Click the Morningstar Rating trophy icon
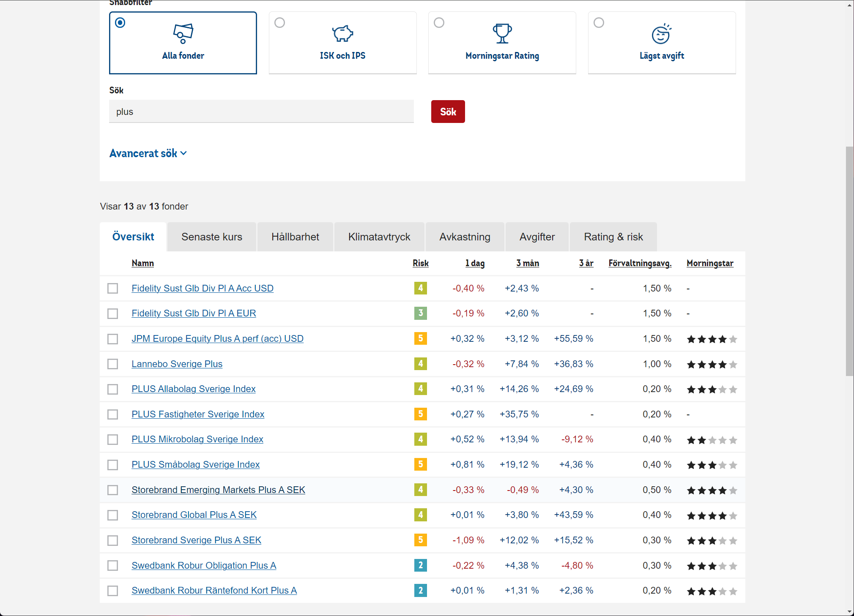Viewport: 854px width, 616px height. click(x=502, y=33)
